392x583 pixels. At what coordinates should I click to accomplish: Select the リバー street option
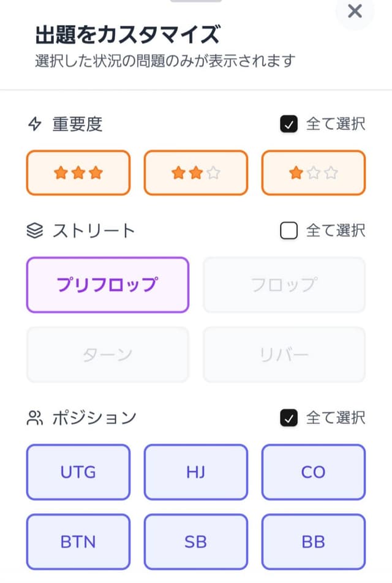point(284,355)
